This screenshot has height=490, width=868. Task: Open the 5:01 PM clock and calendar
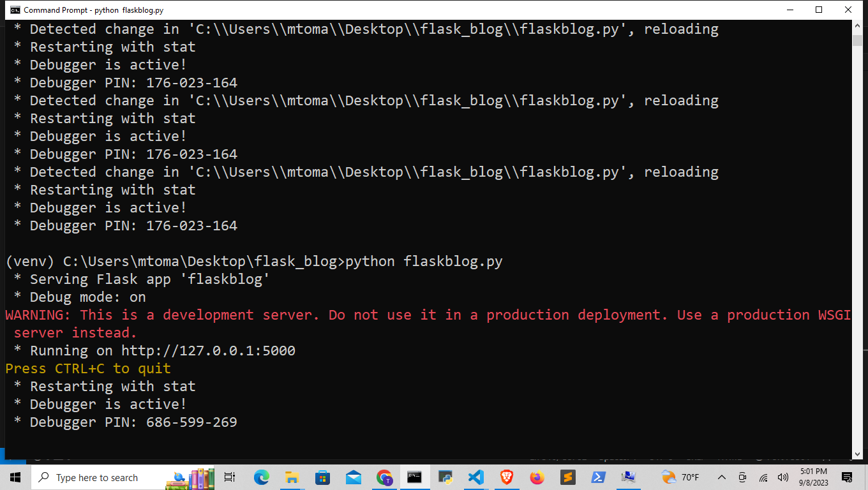click(813, 477)
